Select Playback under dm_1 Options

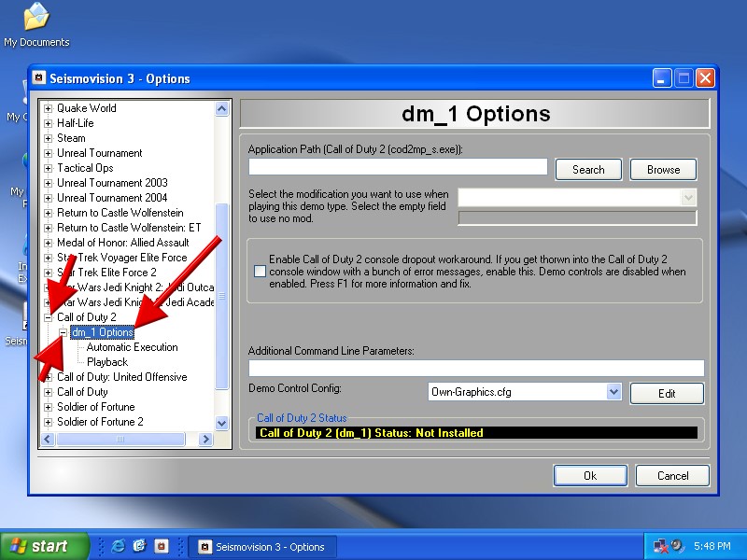(107, 362)
